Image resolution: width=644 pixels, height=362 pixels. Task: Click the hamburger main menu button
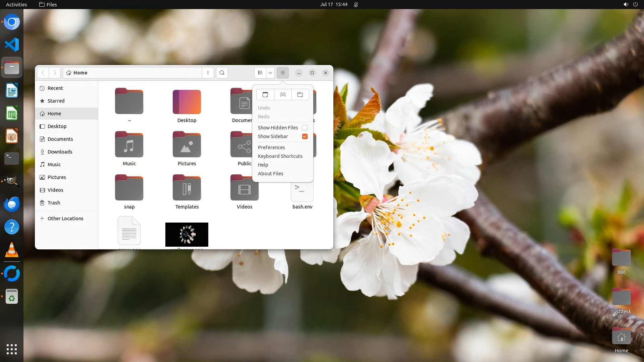[x=283, y=73]
